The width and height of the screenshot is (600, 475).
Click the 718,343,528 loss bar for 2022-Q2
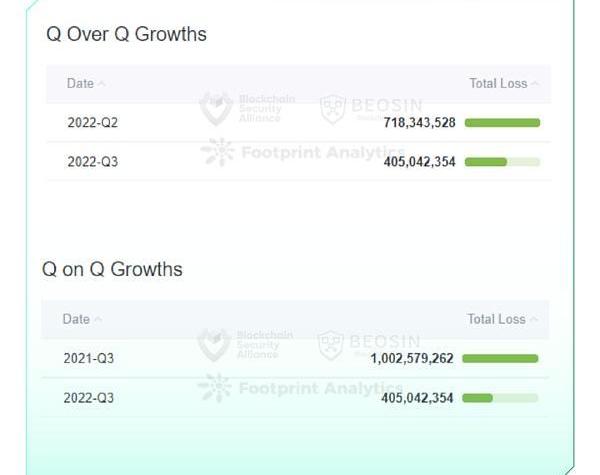point(502,123)
